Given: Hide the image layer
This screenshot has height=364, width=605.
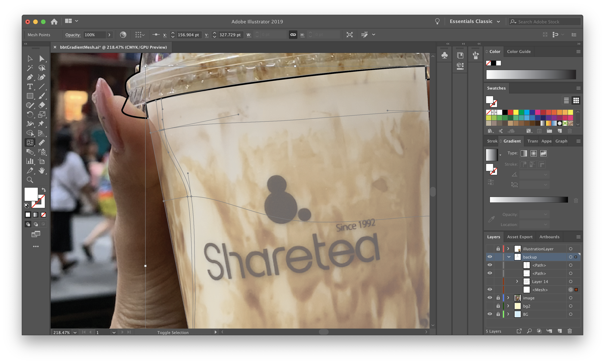Looking at the screenshot, I should pyautogui.click(x=490, y=298).
